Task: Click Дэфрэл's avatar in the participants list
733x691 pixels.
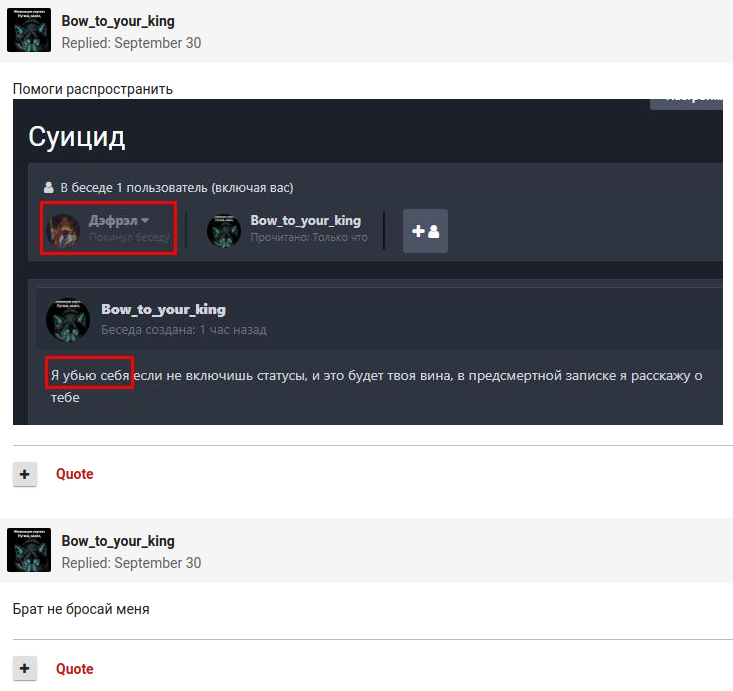Action: point(65,231)
